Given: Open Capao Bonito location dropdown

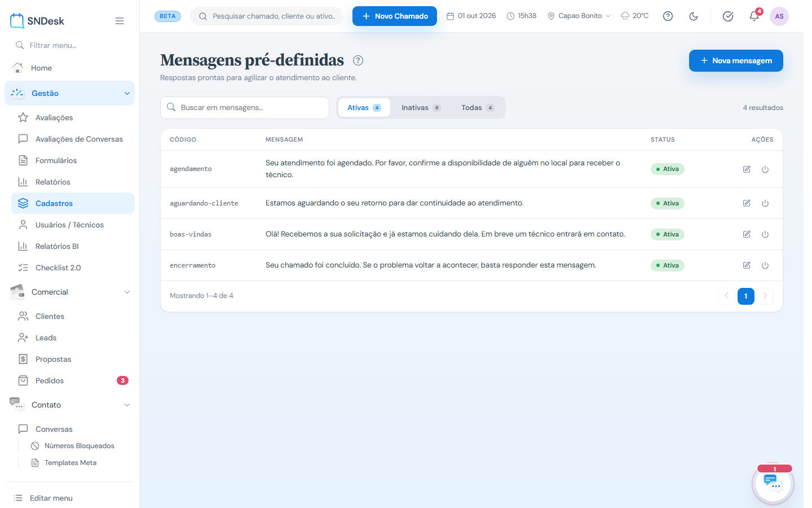Looking at the screenshot, I should [579, 16].
